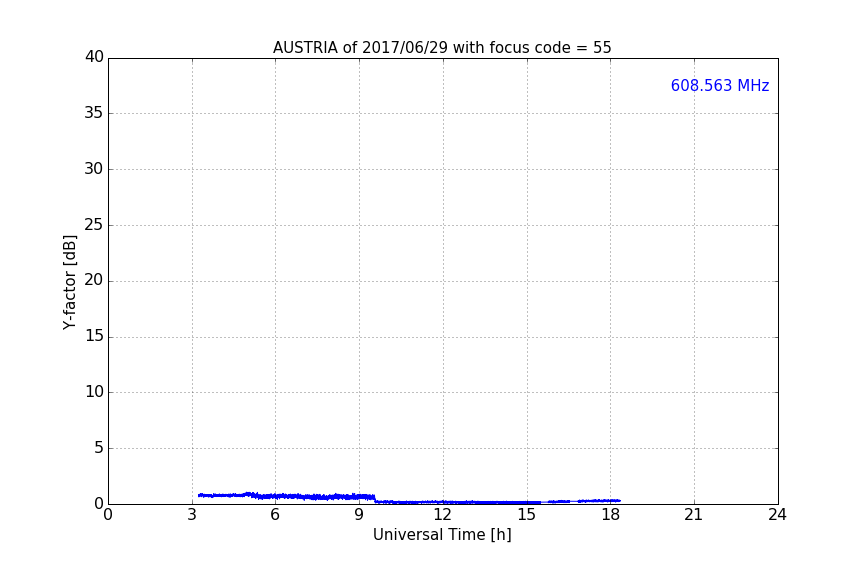Click the y-axis tick label '30'
Image resolution: width=864 pixels, height=576 pixels.
(94, 169)
